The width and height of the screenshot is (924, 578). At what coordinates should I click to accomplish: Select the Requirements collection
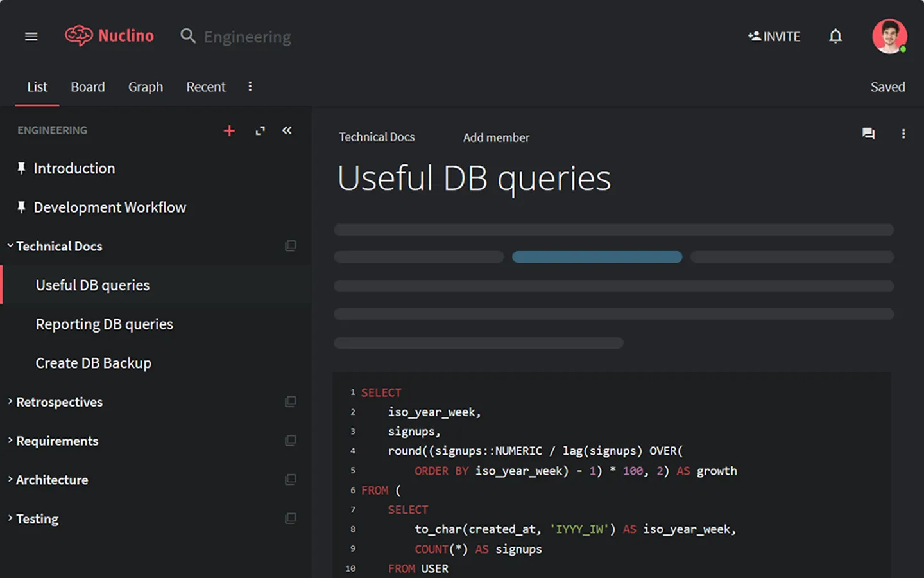[x=57, y=441]
